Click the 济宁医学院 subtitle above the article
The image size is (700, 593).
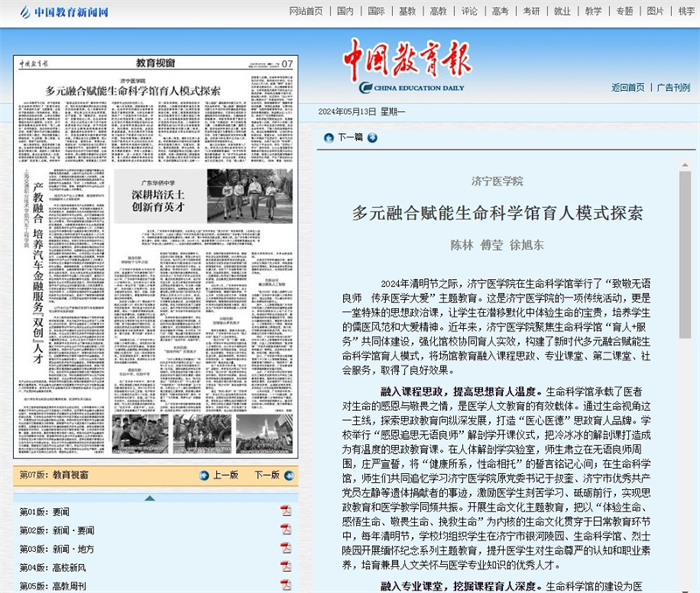pos(497,181)
